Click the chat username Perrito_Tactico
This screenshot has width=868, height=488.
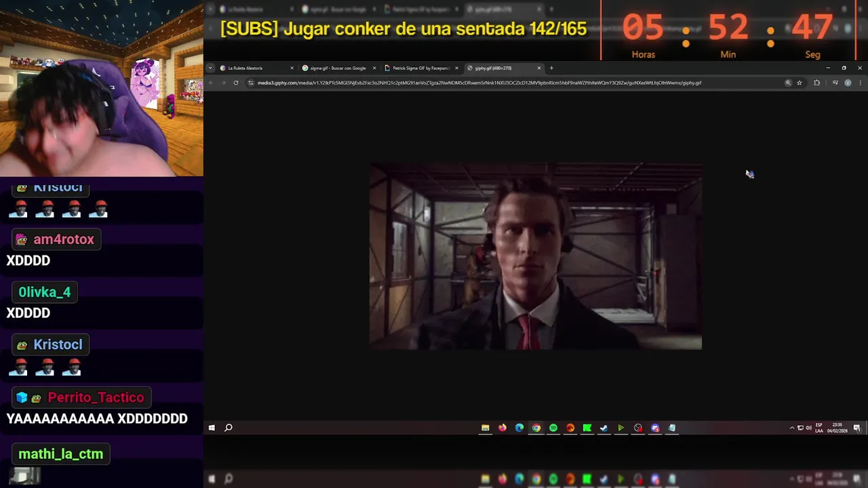point(96,397)
